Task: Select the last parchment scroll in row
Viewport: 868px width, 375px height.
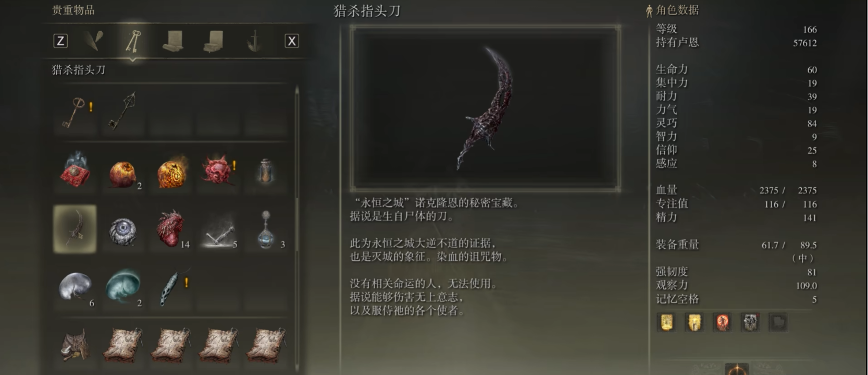Action: (266, 345)
